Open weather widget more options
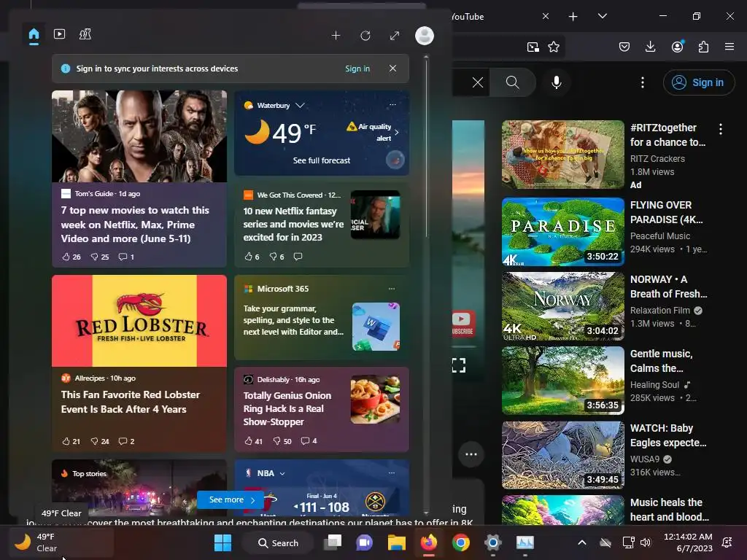 (x=392, y=105)
